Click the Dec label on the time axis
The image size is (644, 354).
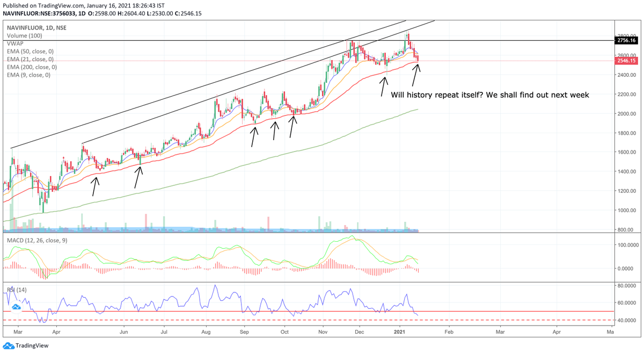(x=360, y=333)
